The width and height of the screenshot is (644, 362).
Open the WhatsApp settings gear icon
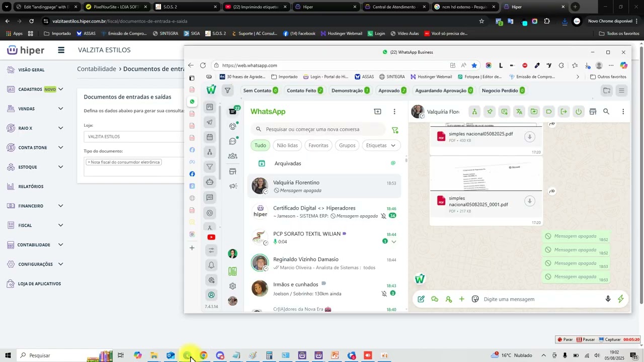point(232,286)
